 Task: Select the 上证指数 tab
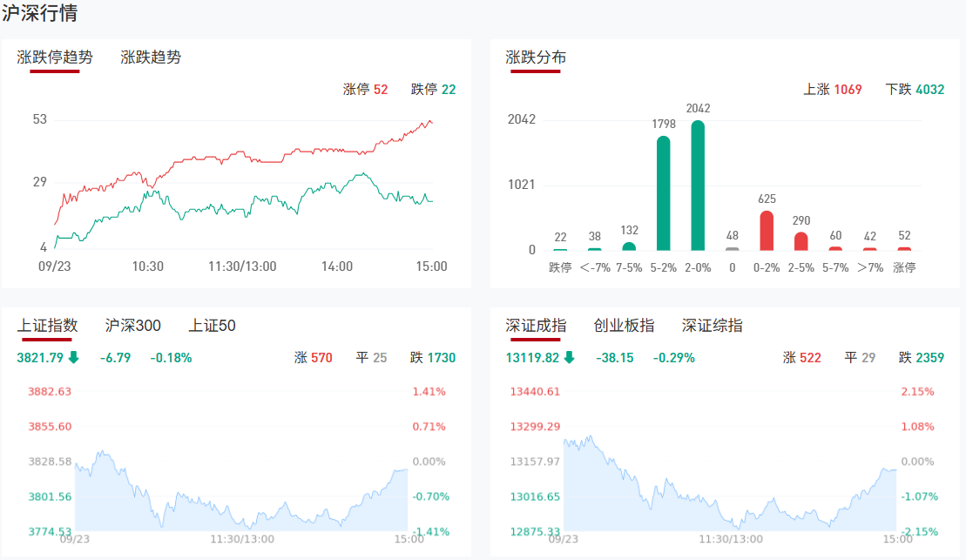(x=48, y=326)
